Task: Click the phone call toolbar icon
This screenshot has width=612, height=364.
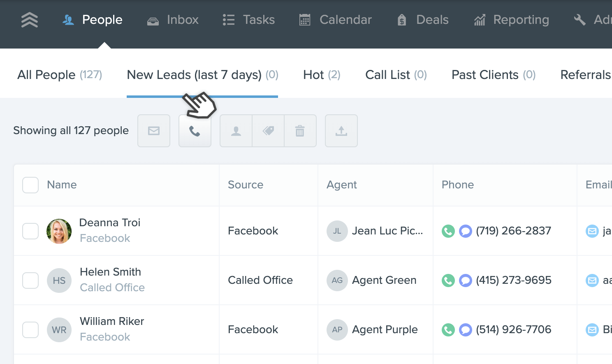Action: pos(195,131)
